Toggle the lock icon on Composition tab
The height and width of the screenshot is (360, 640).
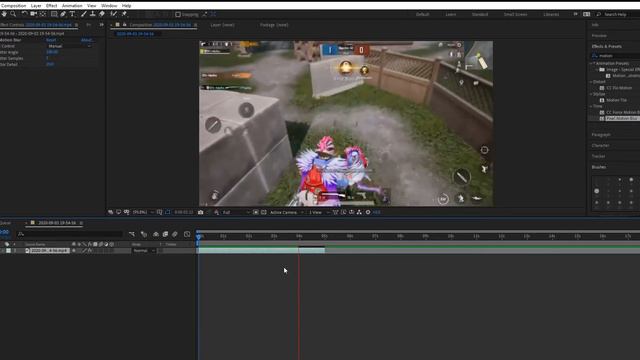tap(124, 25)
